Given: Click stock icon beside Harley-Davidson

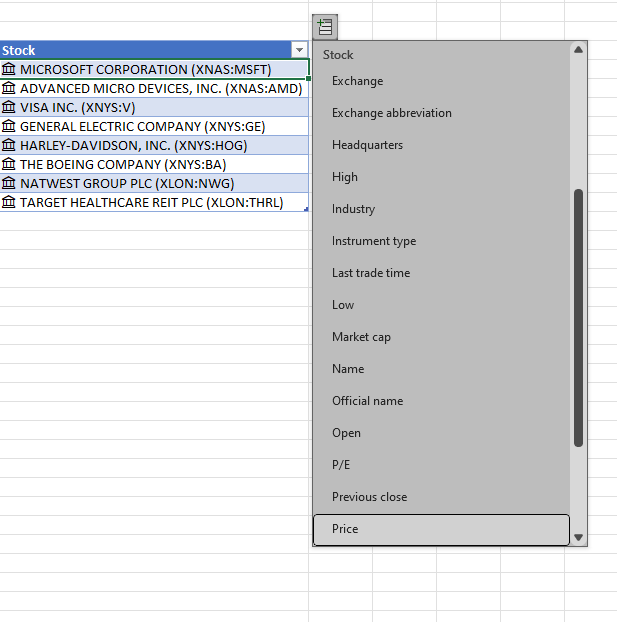Looking at the screenshot, I should (x=8, y=145).
